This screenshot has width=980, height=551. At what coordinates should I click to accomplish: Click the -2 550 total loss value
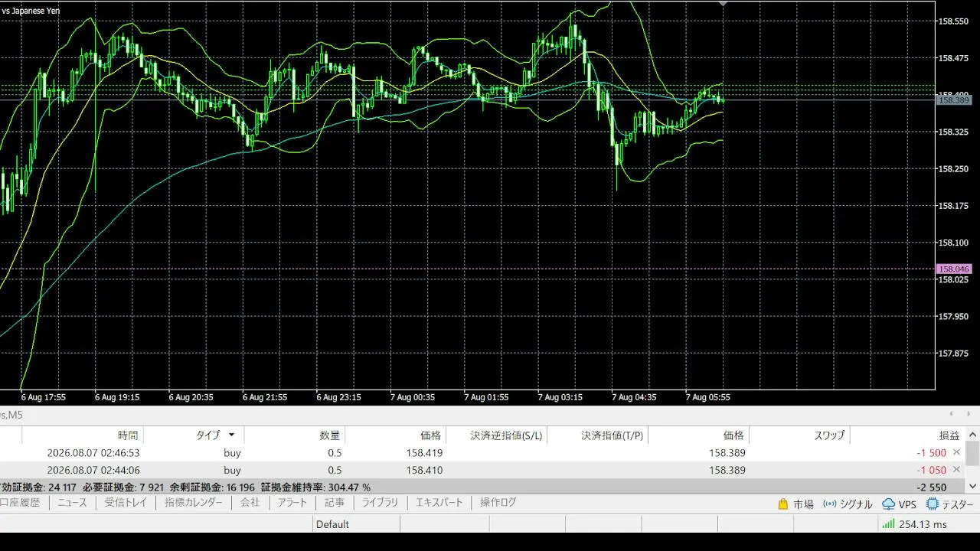coord(931,487)
